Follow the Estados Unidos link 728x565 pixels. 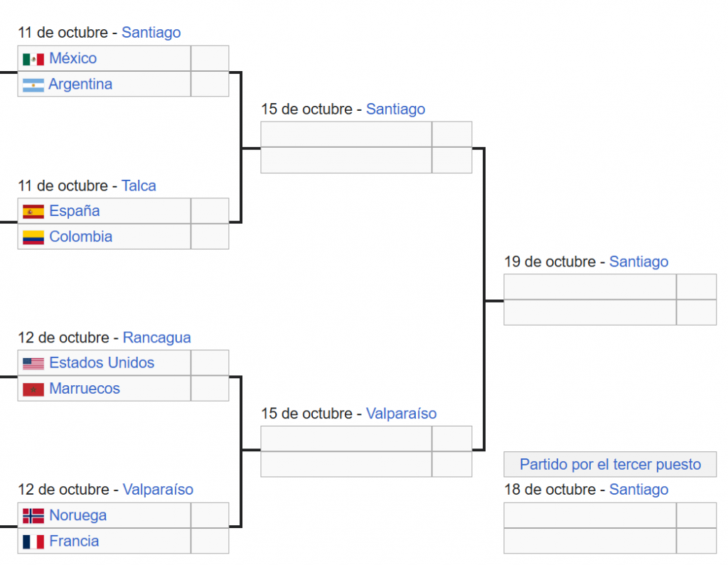[102, 363]
